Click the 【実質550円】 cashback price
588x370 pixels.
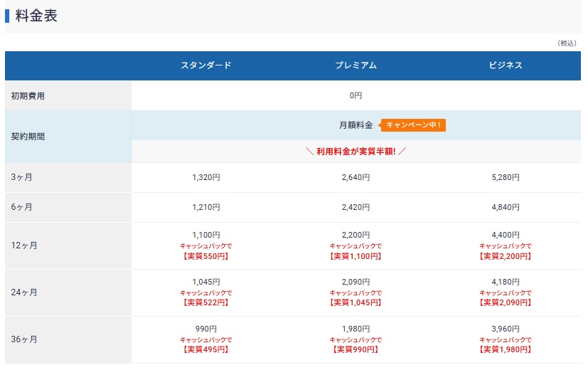point(206,255)
